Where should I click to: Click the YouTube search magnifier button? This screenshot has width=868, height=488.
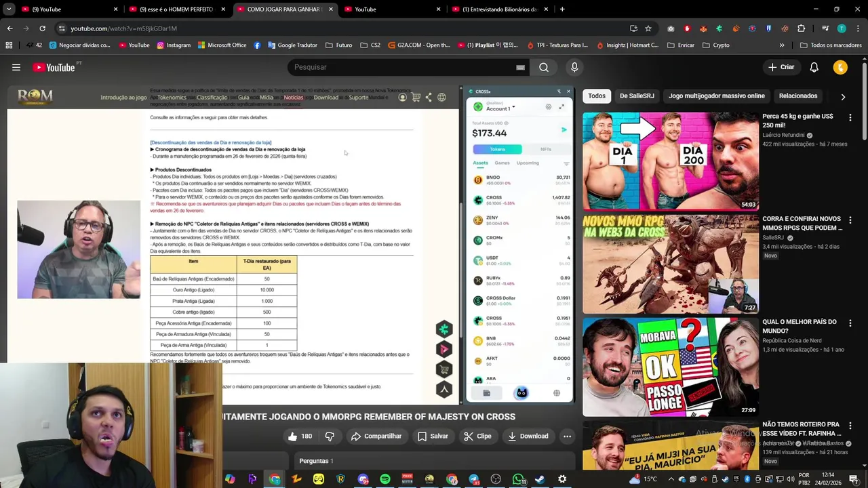[x=544, y=67]
